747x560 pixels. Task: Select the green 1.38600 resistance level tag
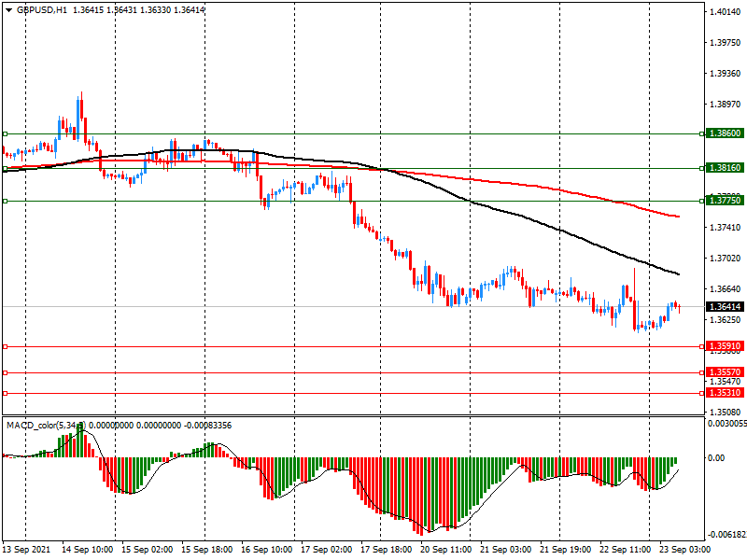tap(726, 133)
